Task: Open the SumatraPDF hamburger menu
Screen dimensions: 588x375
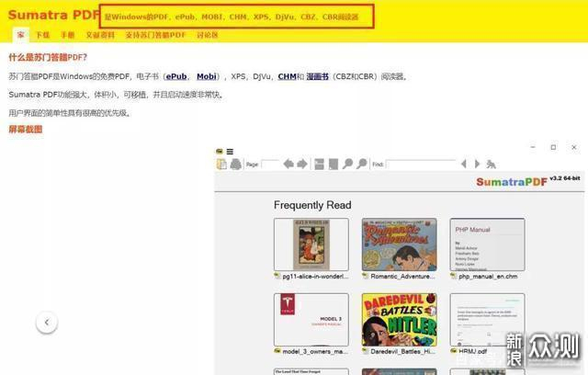Action: pos(230,152)
